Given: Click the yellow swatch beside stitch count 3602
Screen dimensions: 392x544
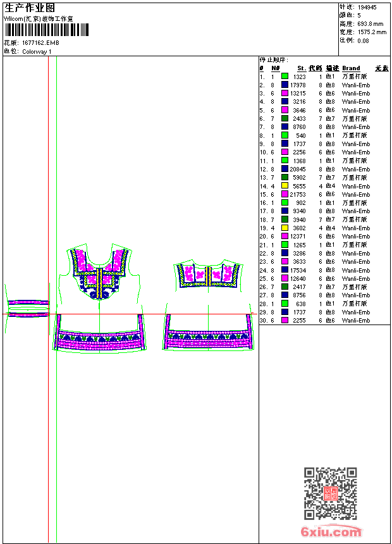Looking at the screenshot, I should [285, 228].
